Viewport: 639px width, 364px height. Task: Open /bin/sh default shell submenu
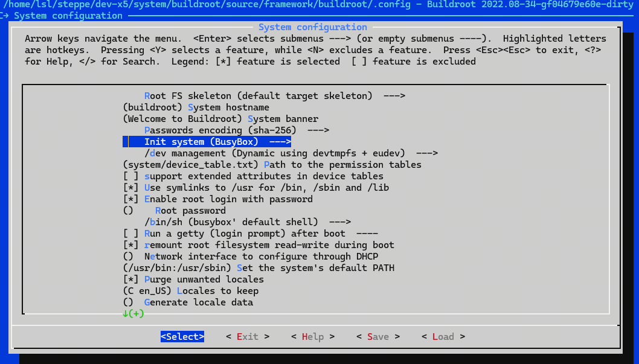pyautogui.click(x=248, y=222)
